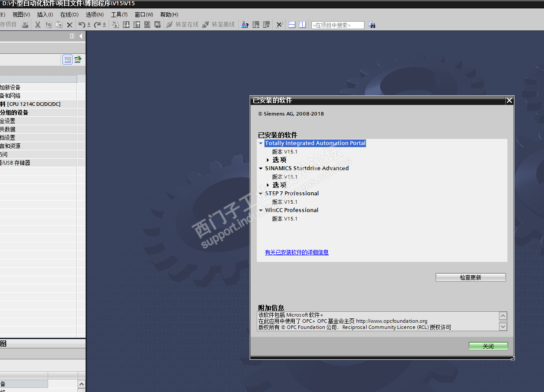Click the download to device icon
The image size is (544, 392).
[126, 25]
